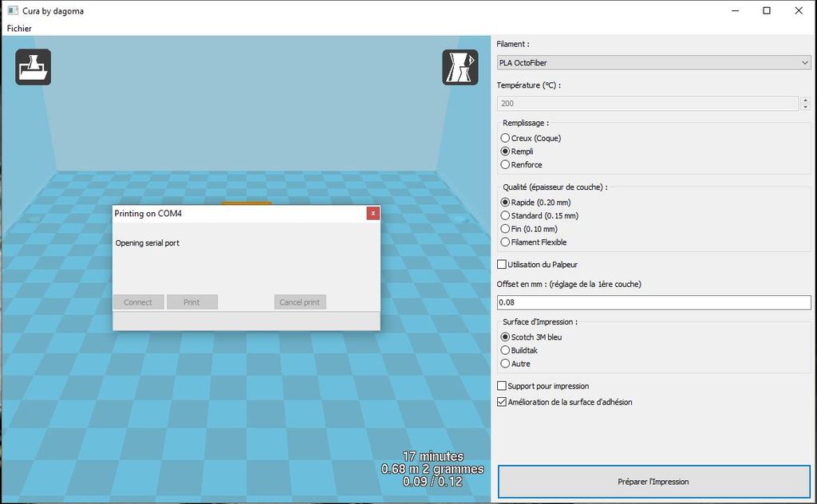Minimize the Cura by dagoma window
Screen dimensions: 817x504
735,10
